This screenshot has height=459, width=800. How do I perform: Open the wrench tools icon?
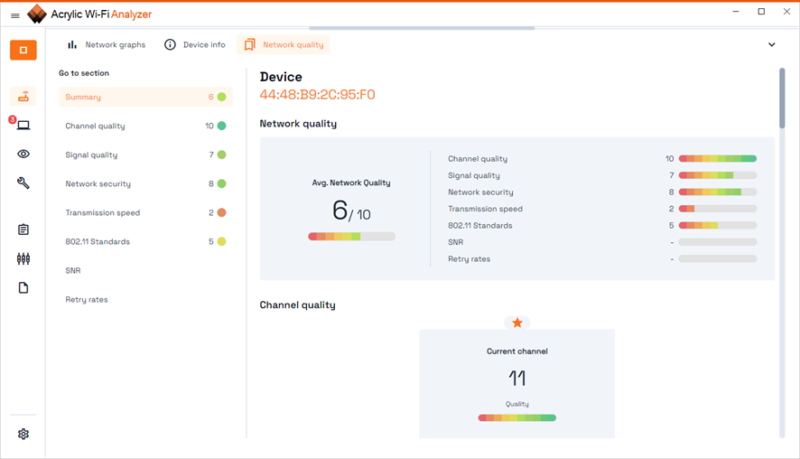(x=23, y=183)
